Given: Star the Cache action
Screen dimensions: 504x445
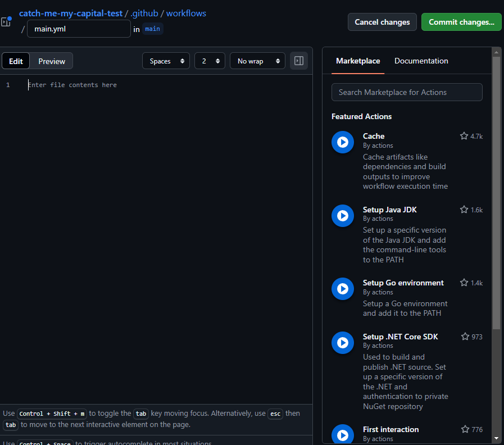Looking at the screenshot, I should coord(464,136).
